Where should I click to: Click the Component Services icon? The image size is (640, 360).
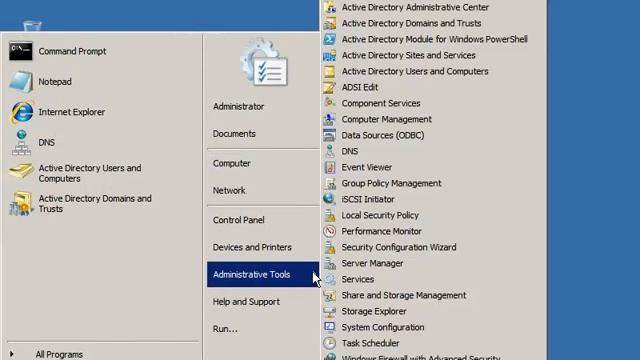point(329,103)
